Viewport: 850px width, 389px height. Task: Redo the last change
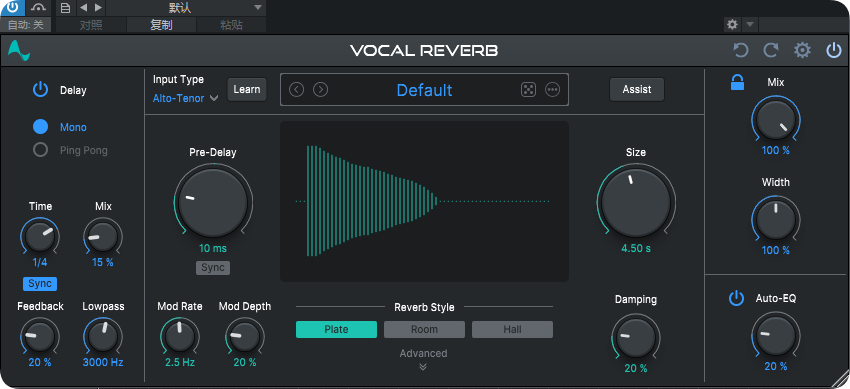coord(771,50)
